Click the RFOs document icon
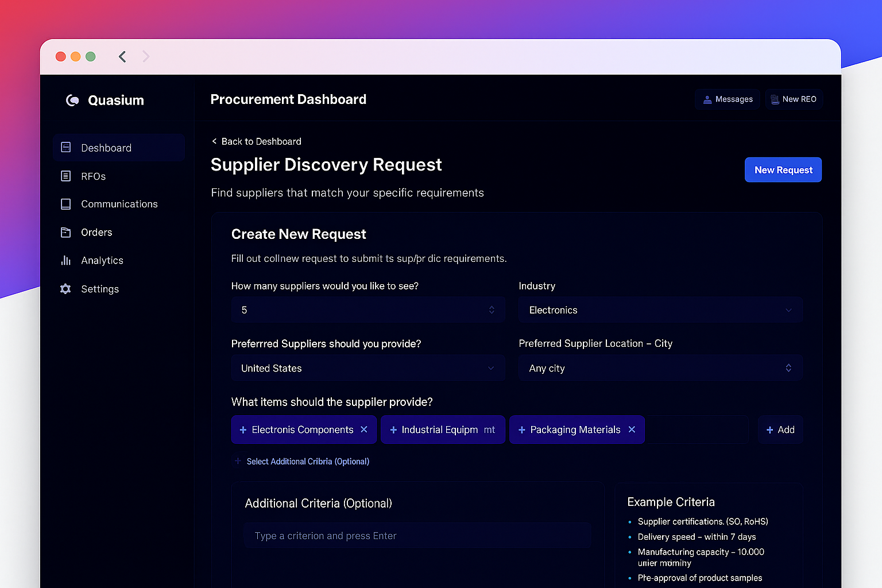The image size is (882, 588). [x=66, y=176]
